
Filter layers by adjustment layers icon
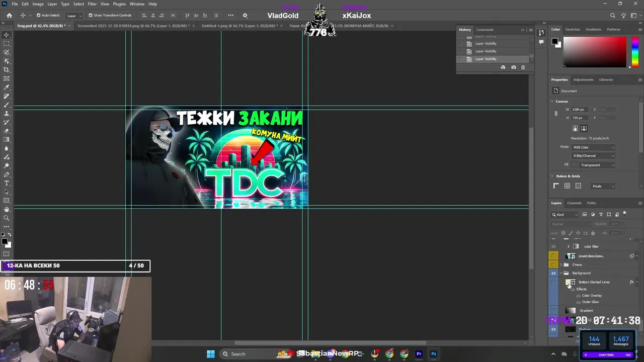coord(593,215)
